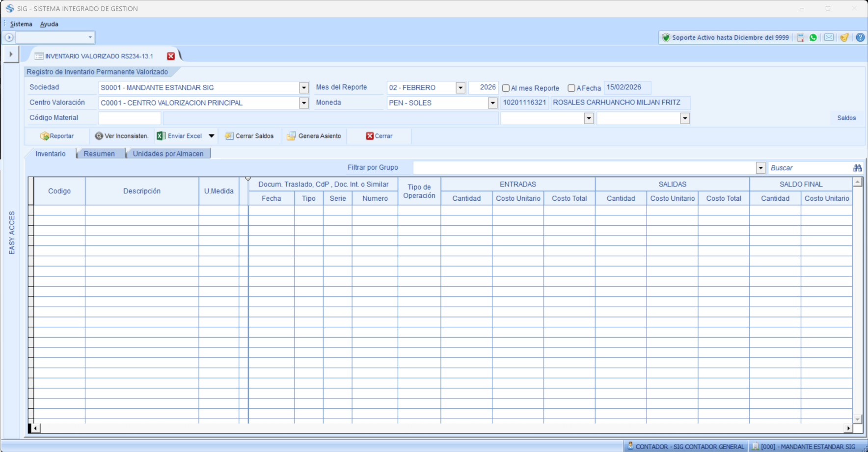Image resolution: width=868 pixels, height=452 pixels.
Task: Click the Enviar Excel button
Action: click(x=180, y=136)
